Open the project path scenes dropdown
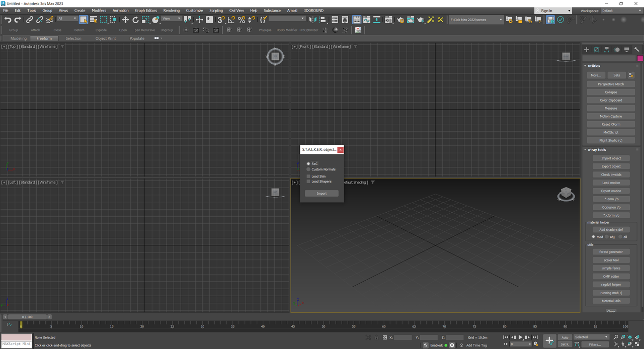The image size is (644, 349). tap(476, 20)
